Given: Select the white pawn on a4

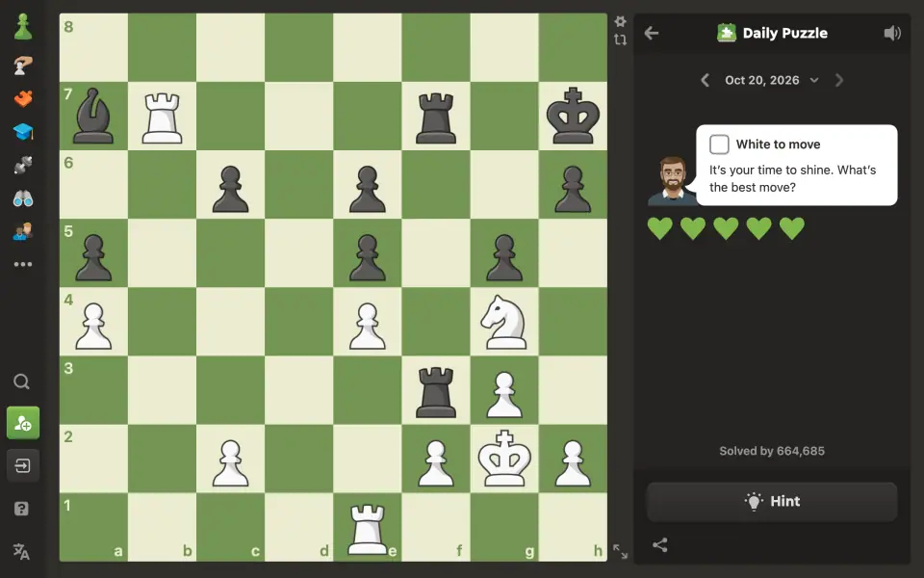Looking at the screenshot, I should click(x=93, y=327).
